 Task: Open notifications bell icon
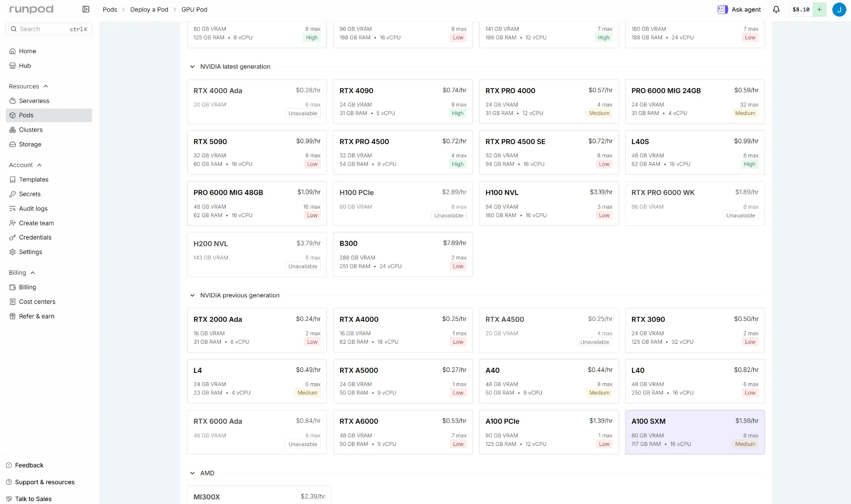[776, 9]
